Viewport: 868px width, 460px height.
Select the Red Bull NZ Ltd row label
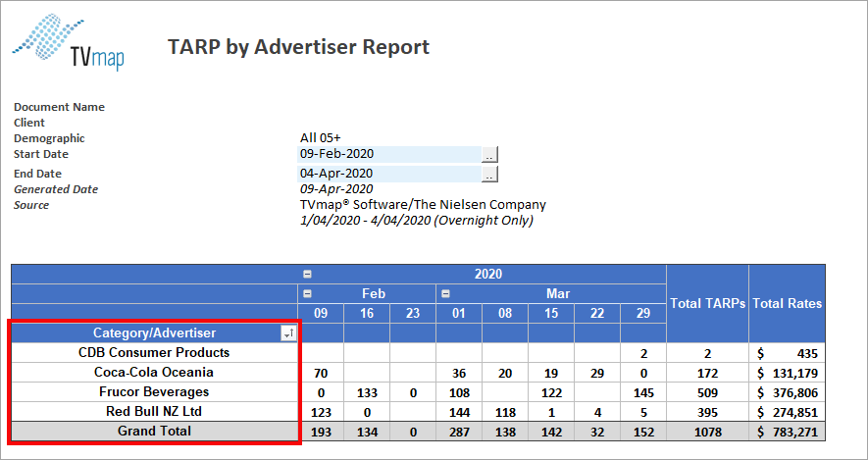point(154,412)
